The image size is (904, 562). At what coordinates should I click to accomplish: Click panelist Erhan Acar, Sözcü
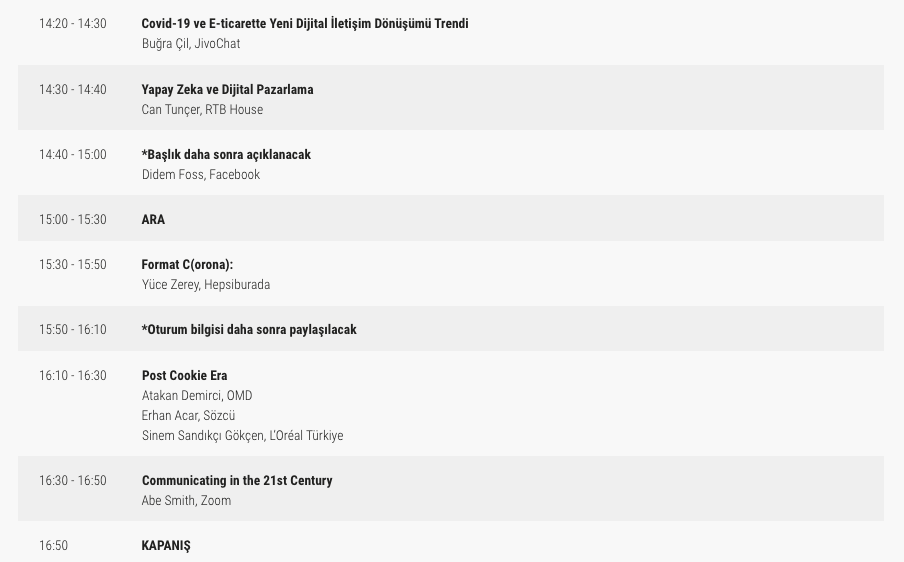coord(188,415)
